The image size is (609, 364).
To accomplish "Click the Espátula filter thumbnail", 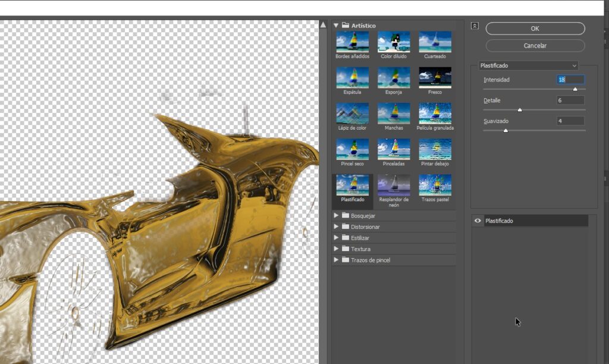I will click(352, 78).
